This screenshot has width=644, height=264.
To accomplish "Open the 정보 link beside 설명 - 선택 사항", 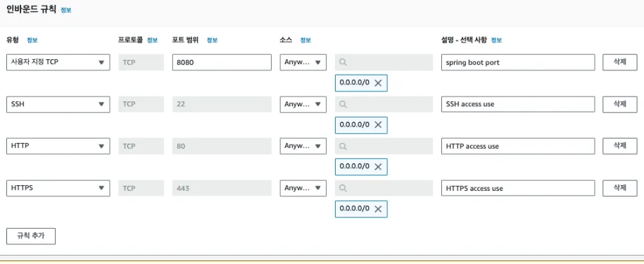I will (496, 40).
